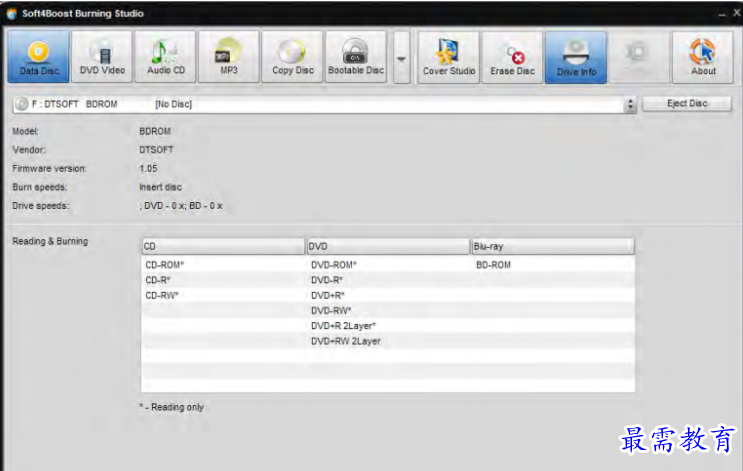743x471 pixels.
Task: Click the drive speeds value text
Action: click(181, 206)
